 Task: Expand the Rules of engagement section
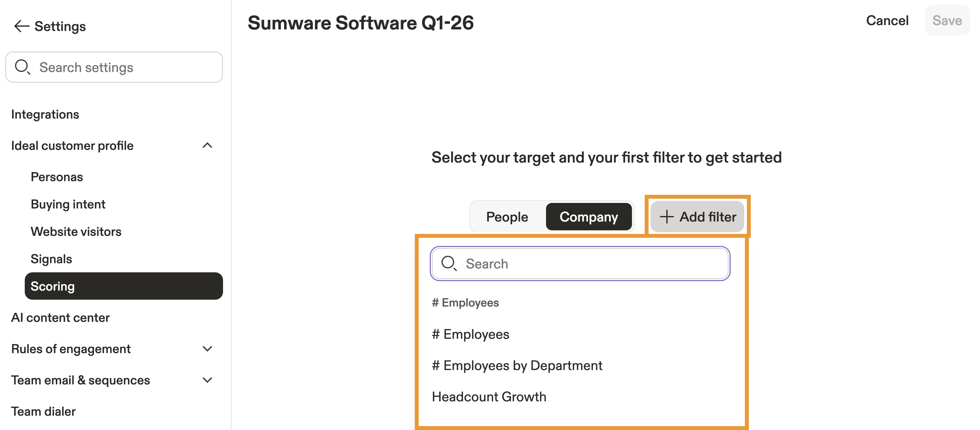(207, 349)
